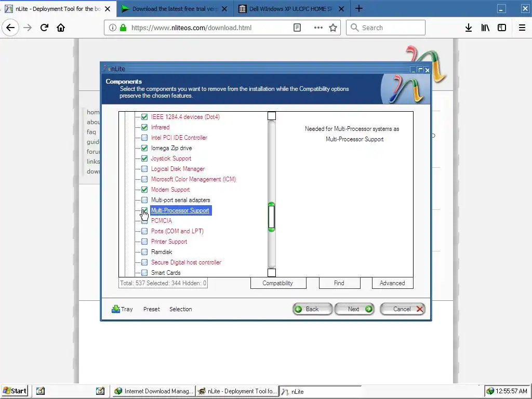
Task: Check Printer Support box
Action: tap(144, 242)
